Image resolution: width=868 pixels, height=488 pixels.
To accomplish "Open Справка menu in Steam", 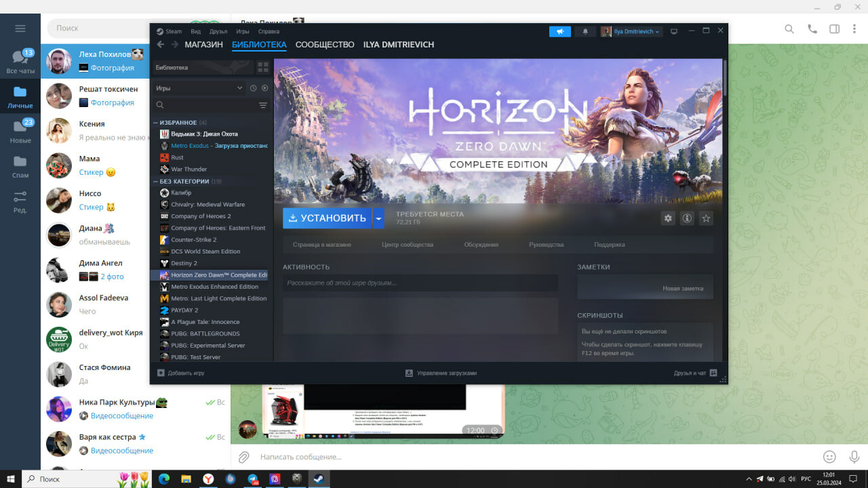I will (269, 31).
